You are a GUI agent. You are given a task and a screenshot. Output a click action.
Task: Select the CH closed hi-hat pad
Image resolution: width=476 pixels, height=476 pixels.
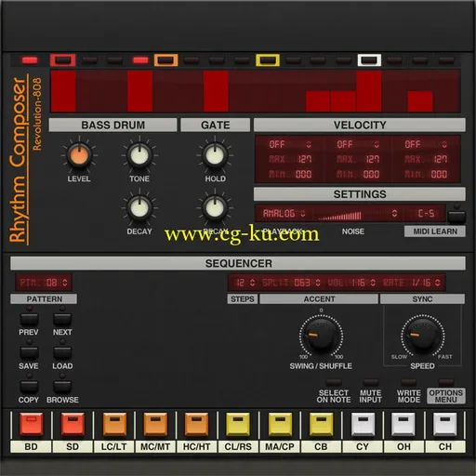(445, 424)
